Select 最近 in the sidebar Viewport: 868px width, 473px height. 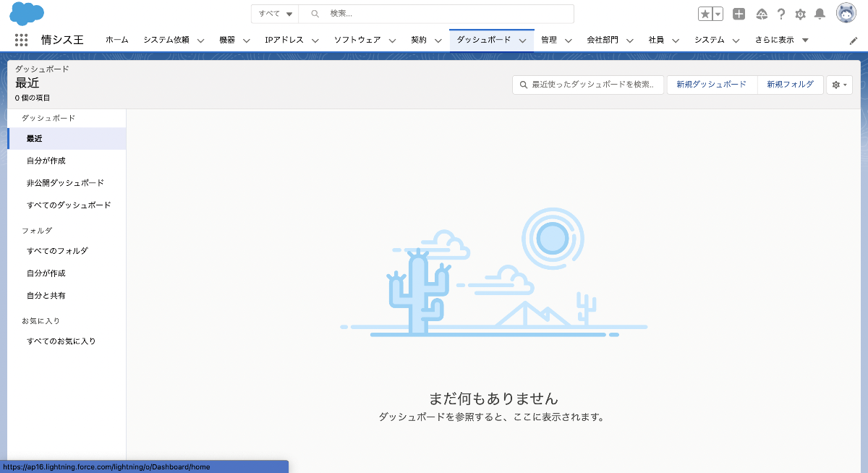pyautogui.click(x=67, y=138)
